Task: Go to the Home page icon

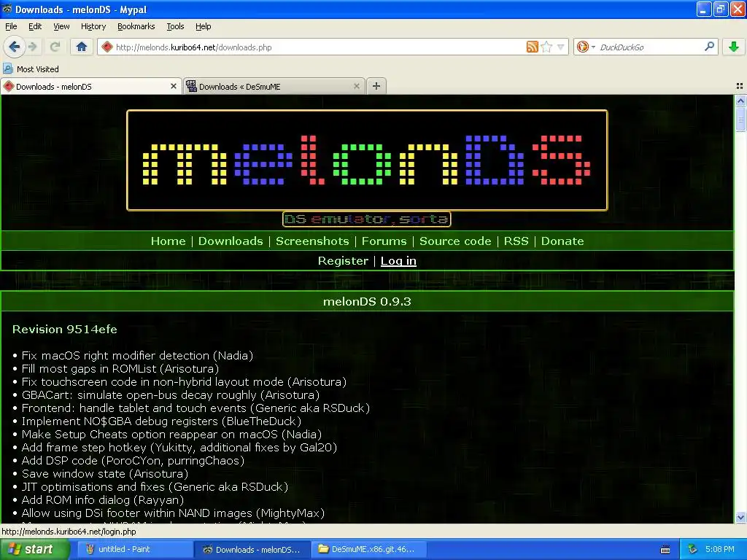Action: pos(82,47)
